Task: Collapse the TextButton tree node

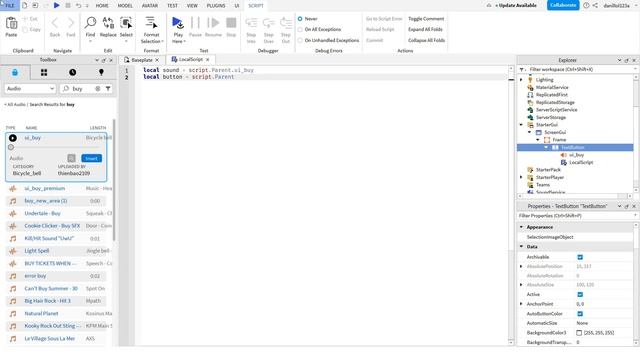Action: 546,147
